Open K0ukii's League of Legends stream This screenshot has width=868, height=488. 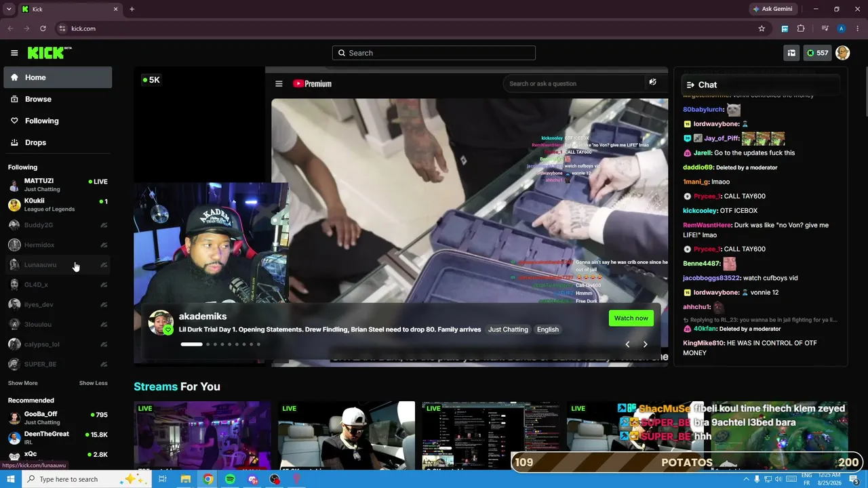(58, 205)
